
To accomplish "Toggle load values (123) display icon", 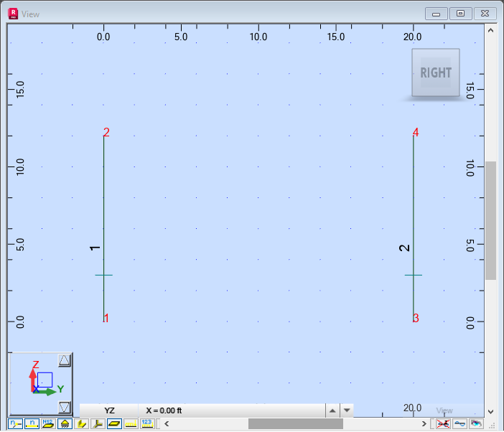I will [147, 424].
